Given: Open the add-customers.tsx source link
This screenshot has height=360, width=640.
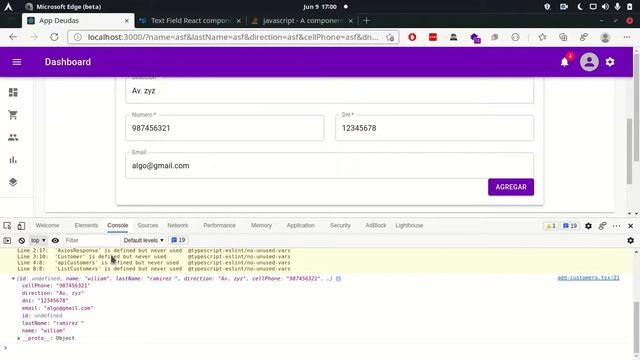Looking at the screenshot, I should click(588, 278).
